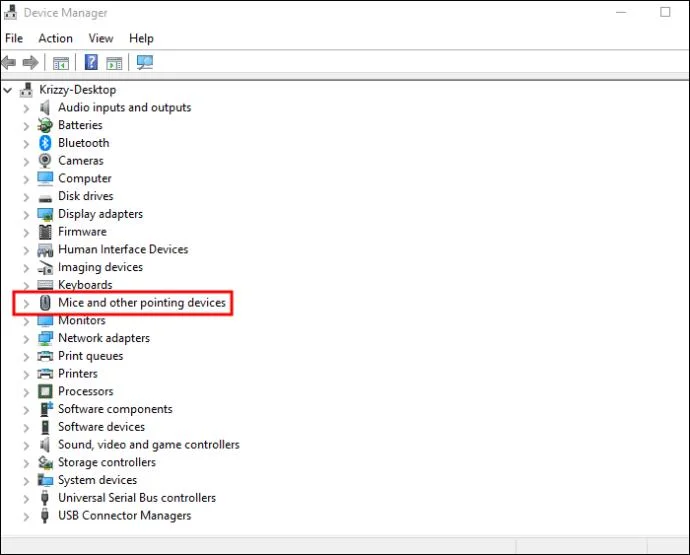Click the Bluetooth logo icon
Viewport: 690px width, 555px height.
[x=45, y=143]
